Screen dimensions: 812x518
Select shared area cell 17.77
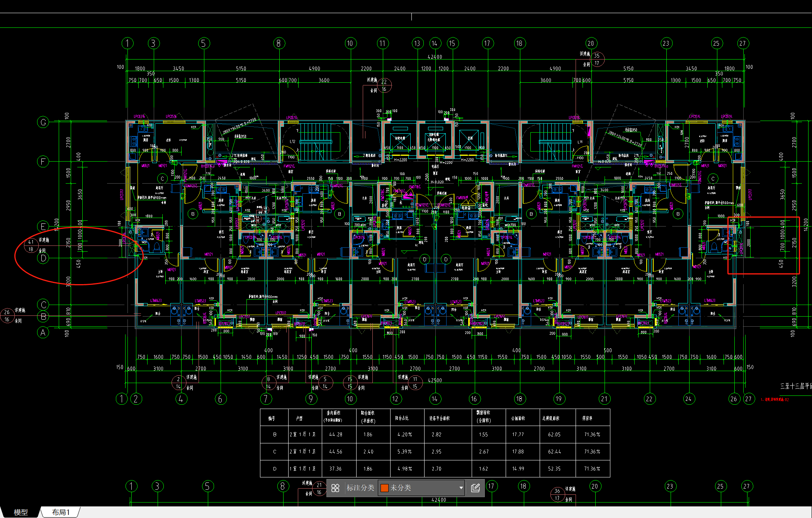coord(518,435)
